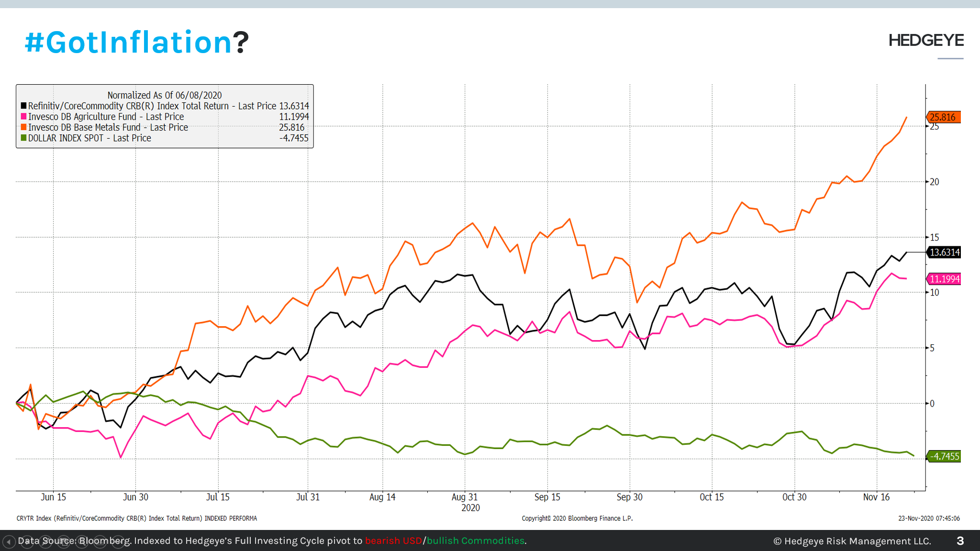This screenshot has width=980, height=551.
Task: Click legend Last Price value 11.1994
Action: click(x=294, y=117)
